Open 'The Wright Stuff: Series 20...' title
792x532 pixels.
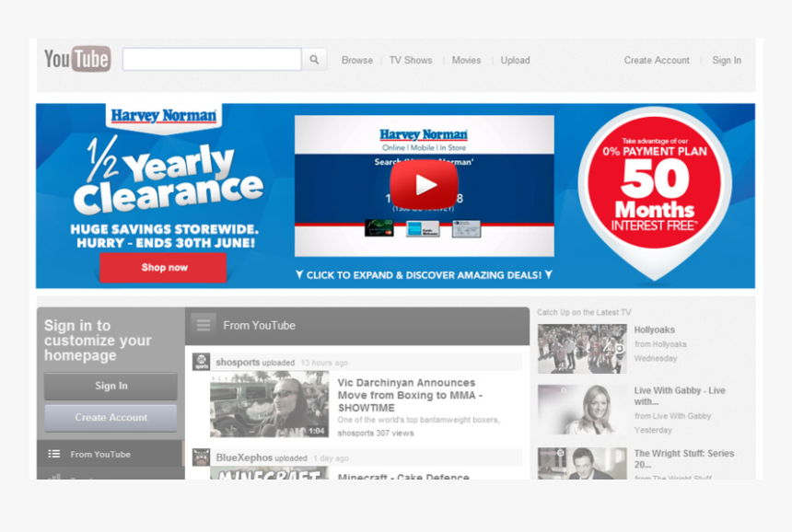684,458
